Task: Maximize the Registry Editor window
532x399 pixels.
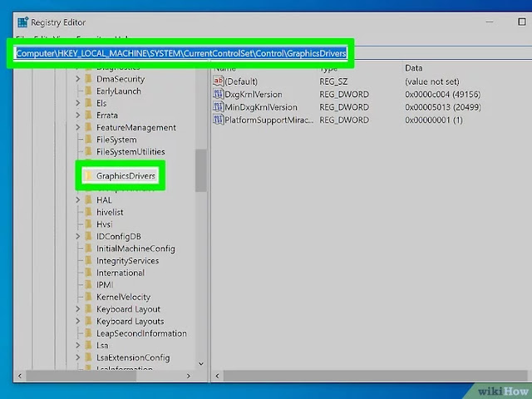Action: (x=522, y=22)
